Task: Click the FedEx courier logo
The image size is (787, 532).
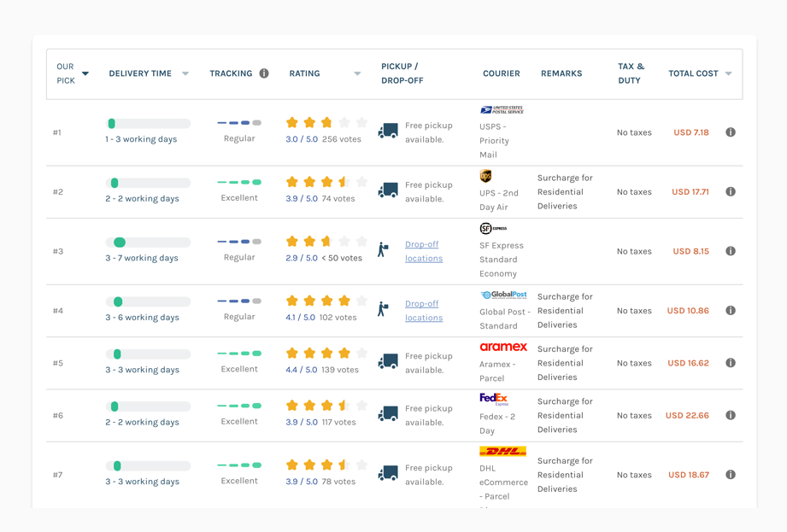Action: (x=494, y=399)
